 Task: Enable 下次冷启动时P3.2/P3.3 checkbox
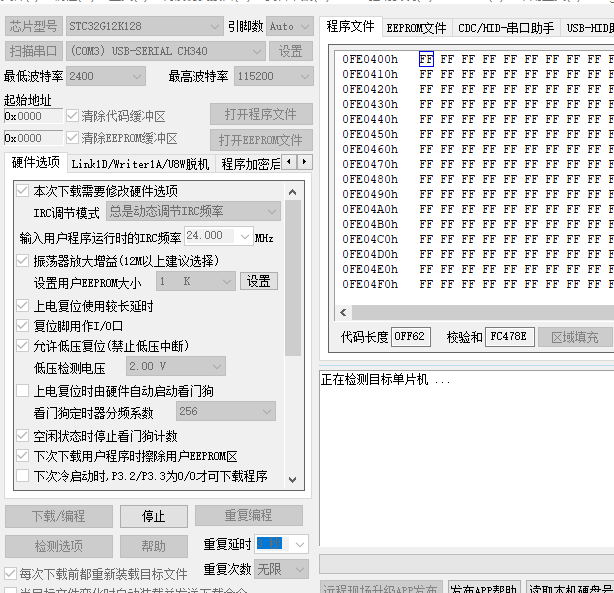[x=22, y=475]
